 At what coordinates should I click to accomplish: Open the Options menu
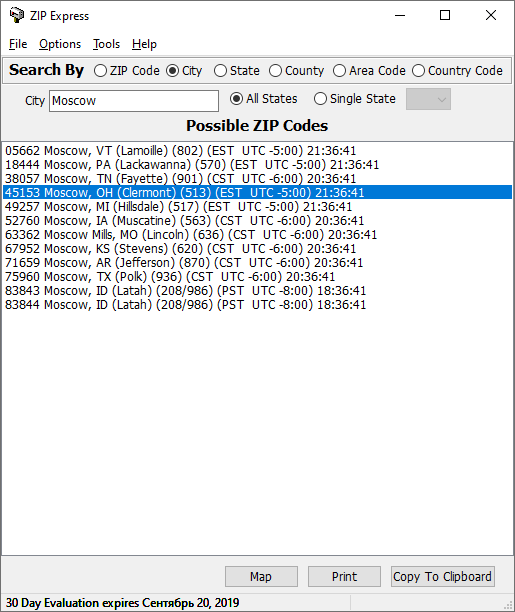click(60, 44)
